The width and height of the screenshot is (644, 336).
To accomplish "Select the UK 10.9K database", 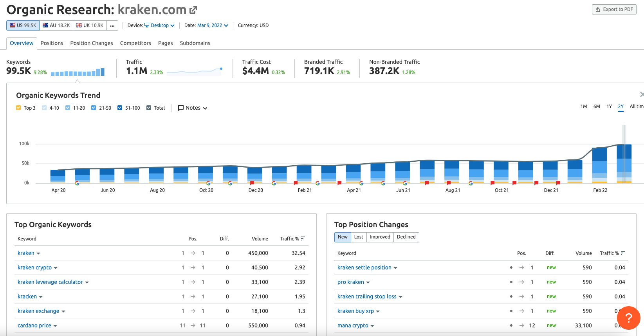I will point(90,25).
